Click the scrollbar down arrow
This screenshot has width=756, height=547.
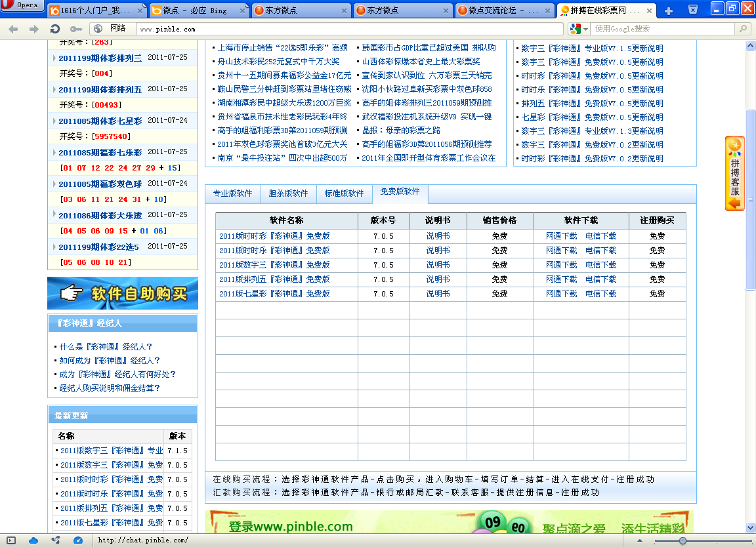point(750,528)
